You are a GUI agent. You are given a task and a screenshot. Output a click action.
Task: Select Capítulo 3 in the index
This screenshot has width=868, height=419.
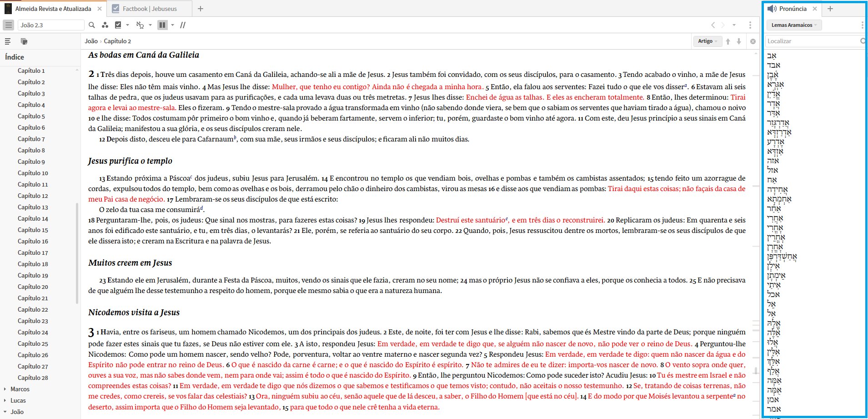coord(31,93)
